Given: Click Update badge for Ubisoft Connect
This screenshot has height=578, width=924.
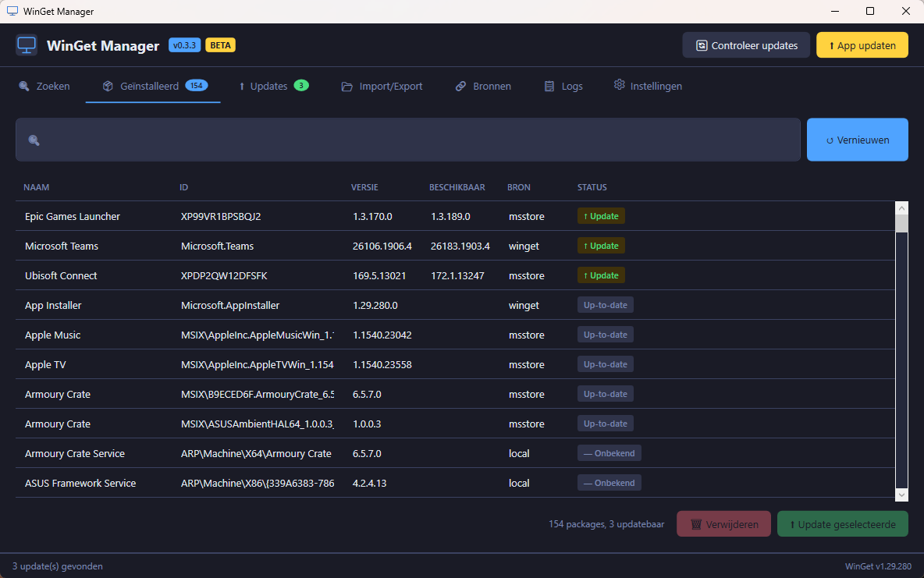Looking at the screenshot, I should [x=601, y=275].
